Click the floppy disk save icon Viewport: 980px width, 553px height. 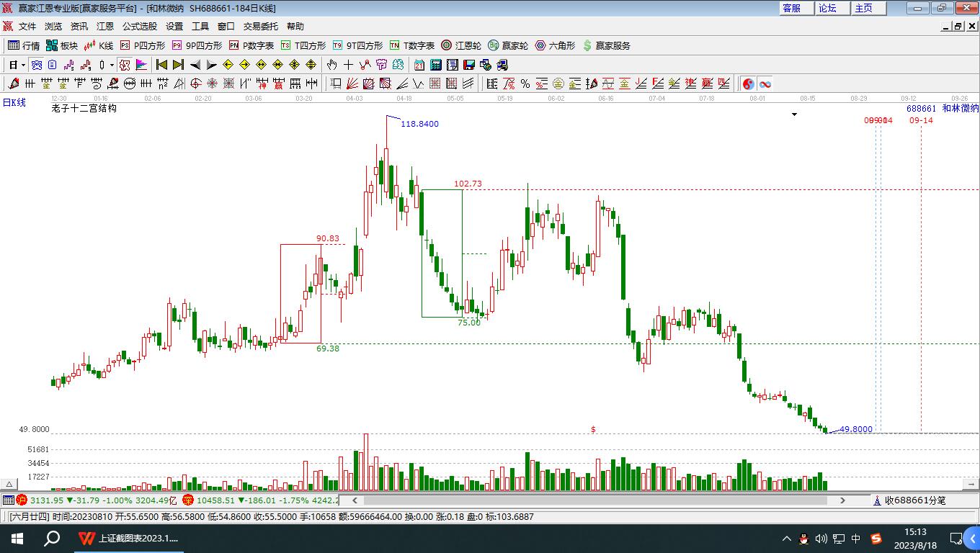pos(469,65)
